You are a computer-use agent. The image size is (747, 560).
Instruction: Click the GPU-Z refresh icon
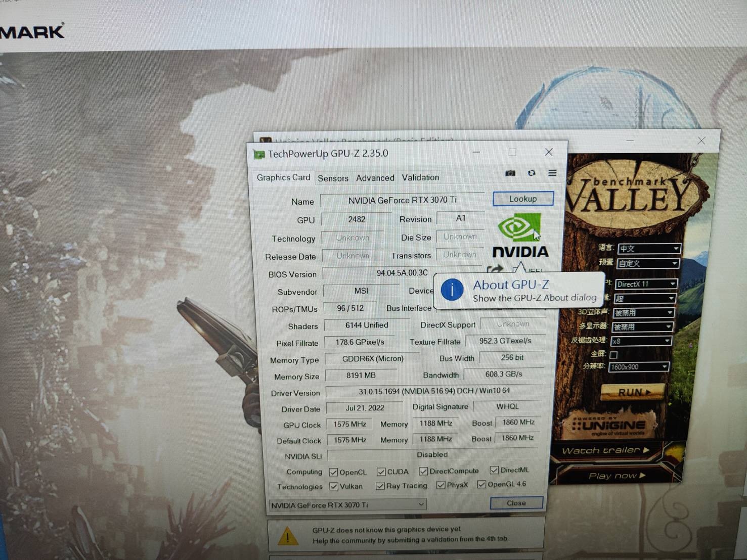[x=532, y=173]
